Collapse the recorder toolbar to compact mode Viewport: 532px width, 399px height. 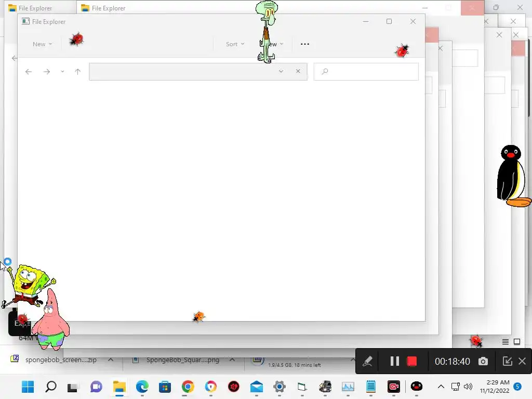pos(507,361)
